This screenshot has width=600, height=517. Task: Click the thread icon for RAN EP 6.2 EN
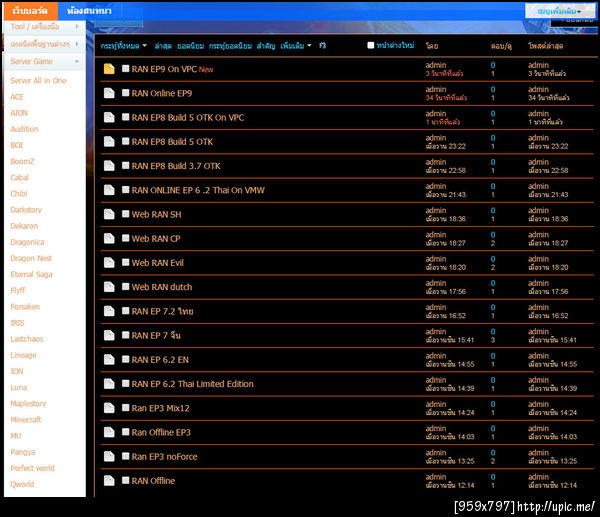[x=109, y=359]
